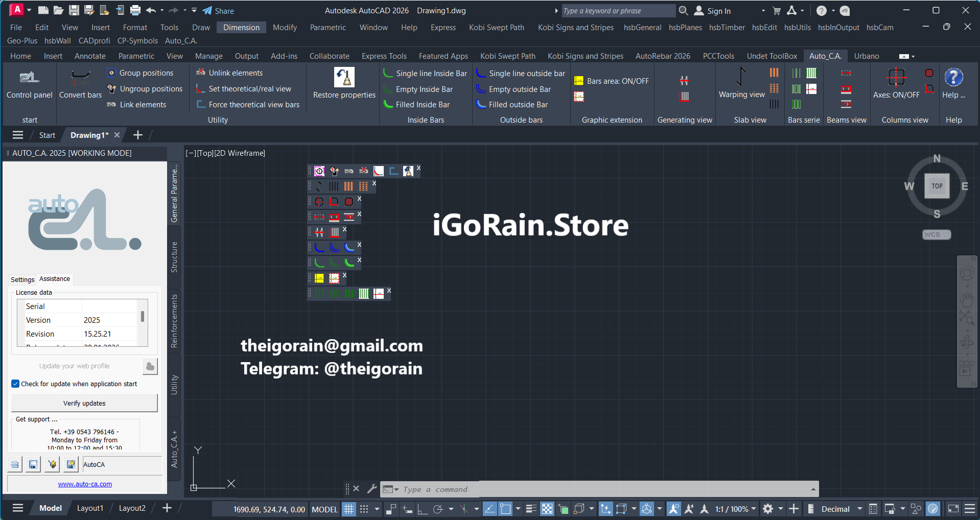Click the blue Help question-mark icon

[953, 78]
